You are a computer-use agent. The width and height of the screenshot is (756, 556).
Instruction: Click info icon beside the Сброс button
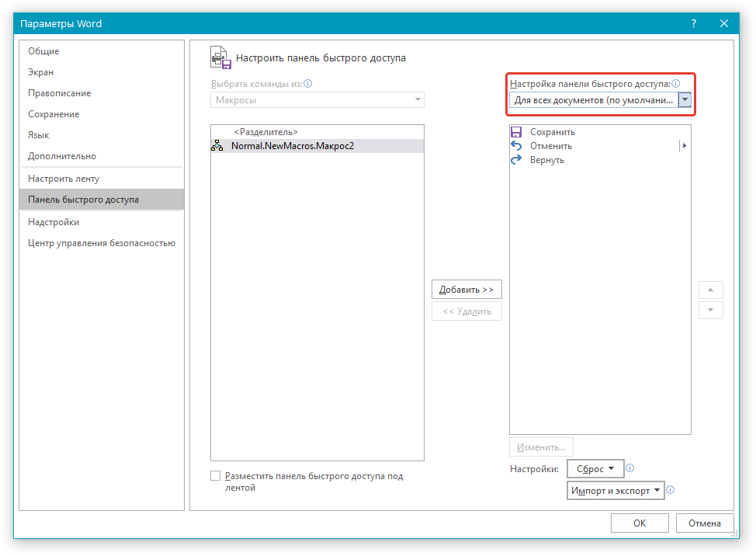pyautogui.click(x=630, y=467)
